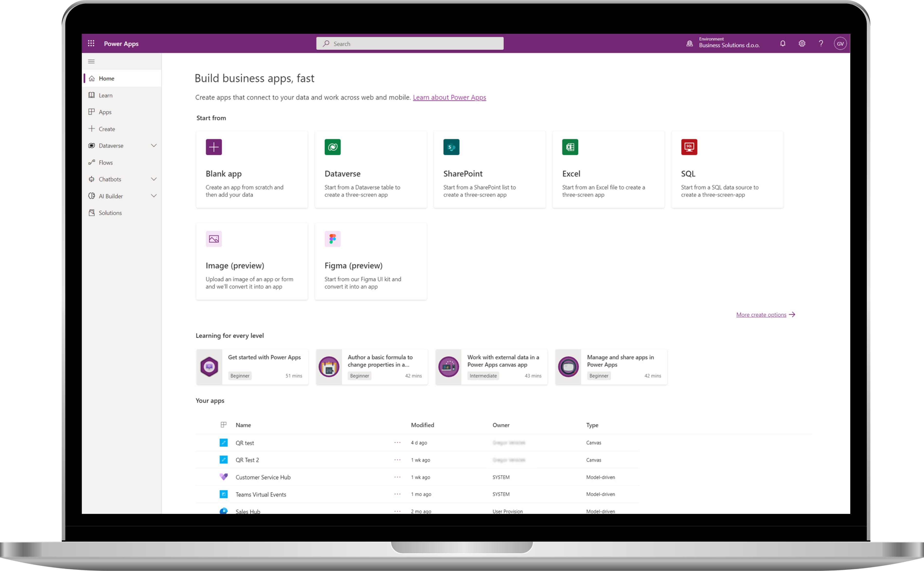Sort by the Name column header

(x=243, y=425)
